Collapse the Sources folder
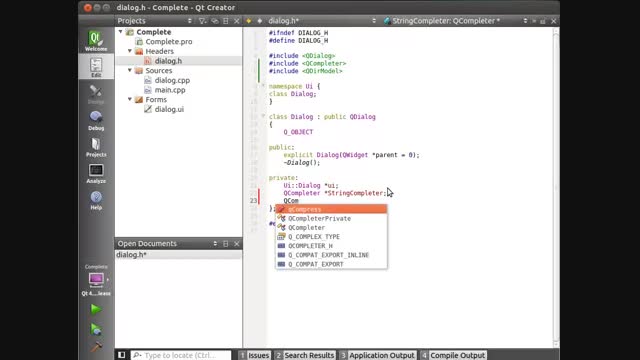Viewport: 640px width, 360px height. [130, 70]
